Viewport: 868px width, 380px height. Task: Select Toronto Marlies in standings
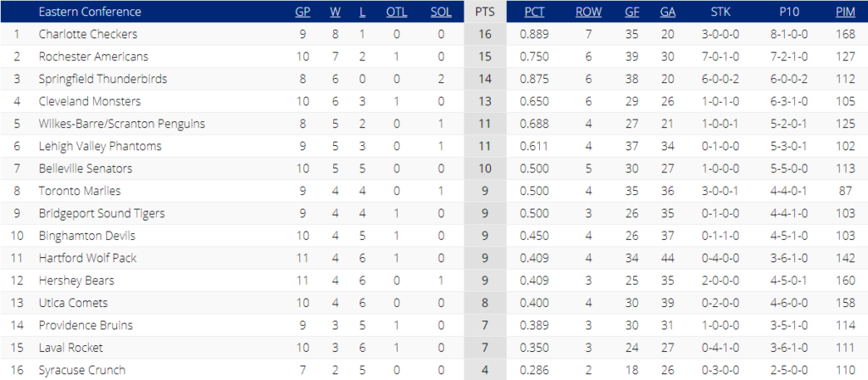tap(80, 191)
